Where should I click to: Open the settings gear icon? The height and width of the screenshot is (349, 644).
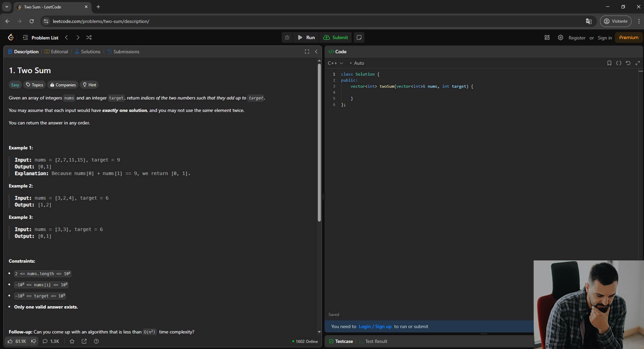click(x=560, y=37)
